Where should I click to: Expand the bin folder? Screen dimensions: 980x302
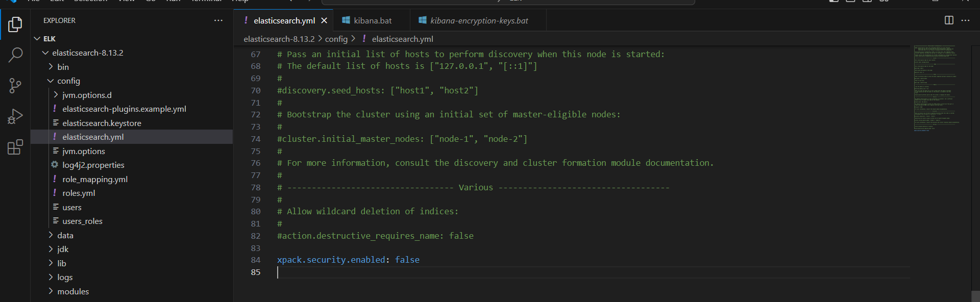pos(51,67)
